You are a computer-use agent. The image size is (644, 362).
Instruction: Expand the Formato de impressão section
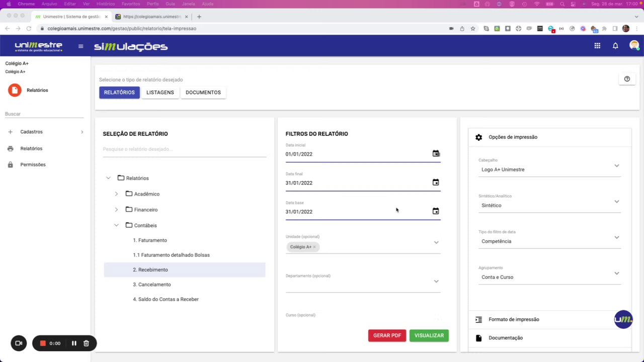(x=549, y=320)
